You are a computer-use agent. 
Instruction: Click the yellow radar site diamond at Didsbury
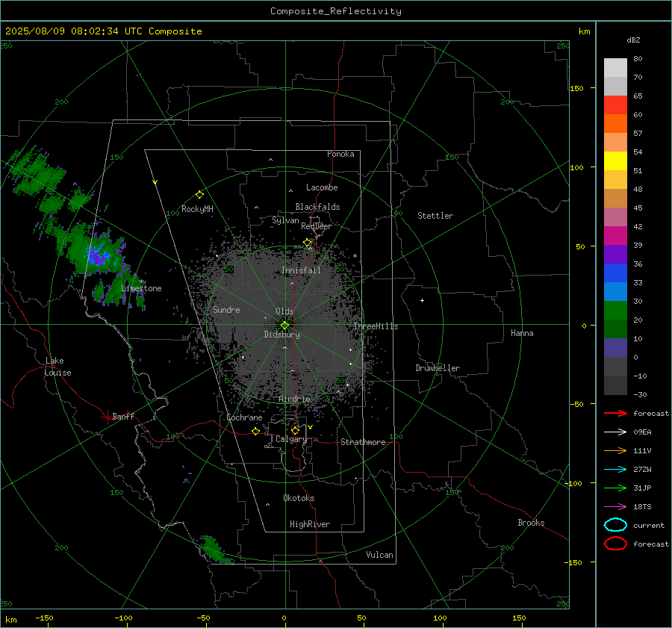284,325
